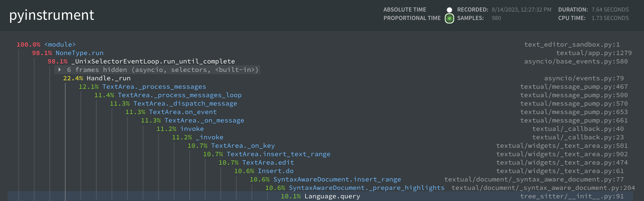Screen dimensions: 644x201
Task: Click the TextArea.insert_text_range frame
Action: click(278, 154)
